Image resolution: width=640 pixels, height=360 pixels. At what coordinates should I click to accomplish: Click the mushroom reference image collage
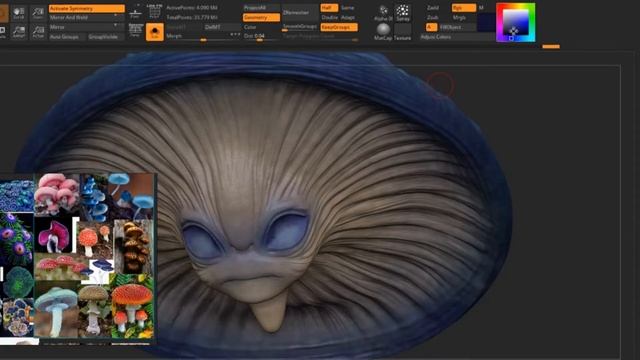[77, 259]
